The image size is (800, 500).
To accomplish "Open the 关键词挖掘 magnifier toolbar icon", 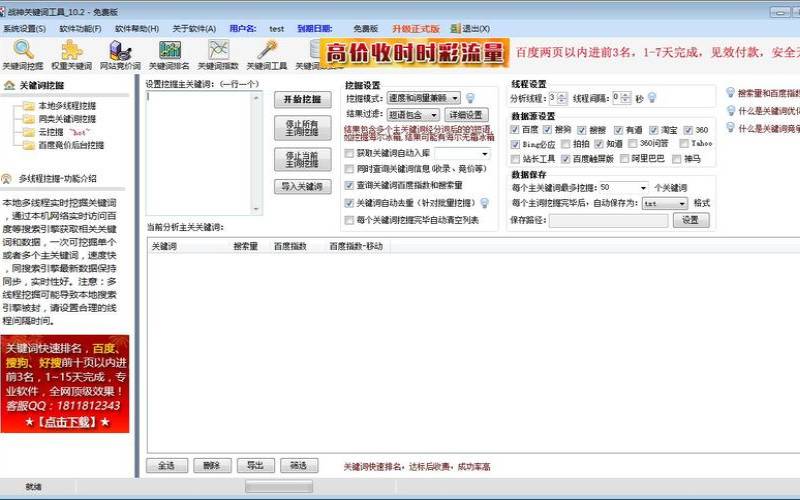I will coord(23,50).
